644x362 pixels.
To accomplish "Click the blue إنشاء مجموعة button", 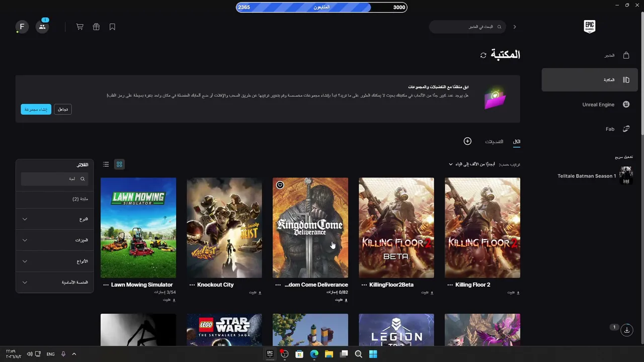I will (x=36, y=109).
